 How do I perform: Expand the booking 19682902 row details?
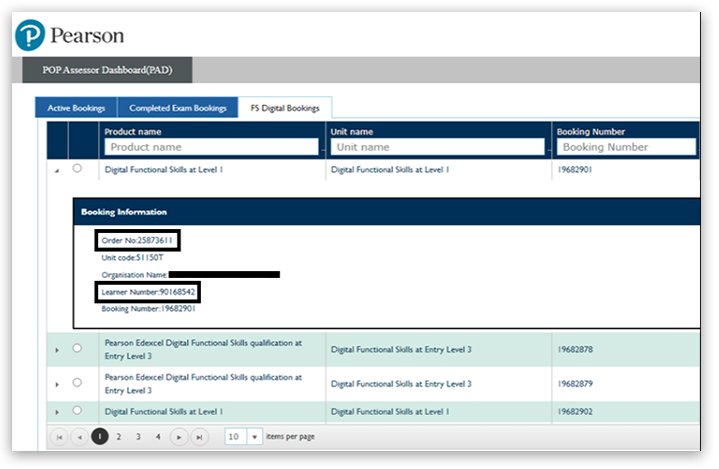click(x=57, y=411)
